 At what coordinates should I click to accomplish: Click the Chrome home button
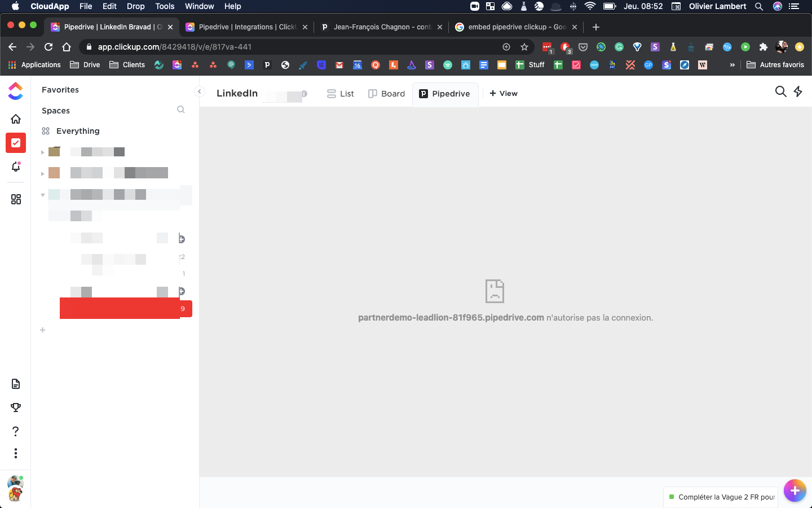tap(67, 47)
